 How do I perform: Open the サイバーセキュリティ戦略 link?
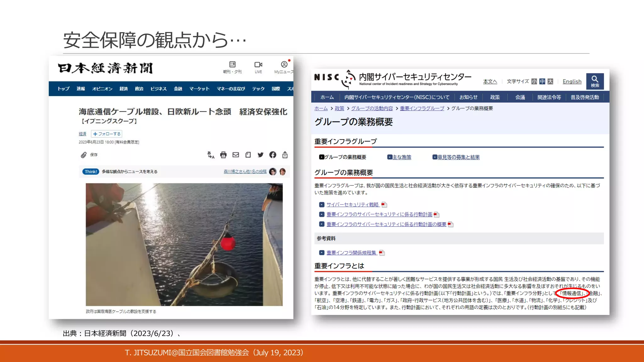pyautogui.click(x=353, y=205)
